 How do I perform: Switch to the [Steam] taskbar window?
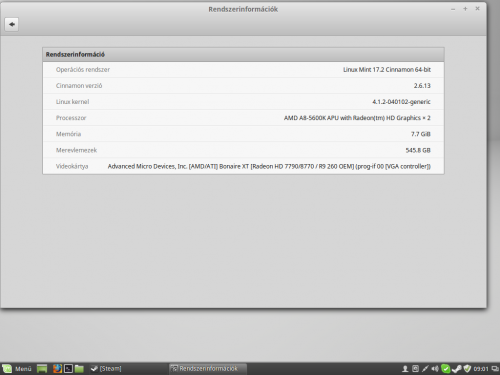pyautogui.click(x=106, y=369)
